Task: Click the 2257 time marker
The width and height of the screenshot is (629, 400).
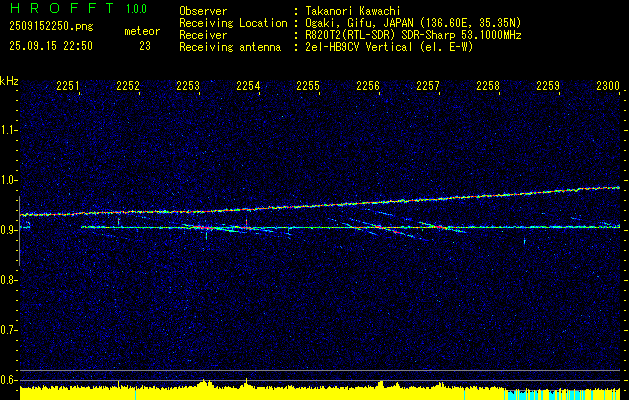Action: (428, 86)
